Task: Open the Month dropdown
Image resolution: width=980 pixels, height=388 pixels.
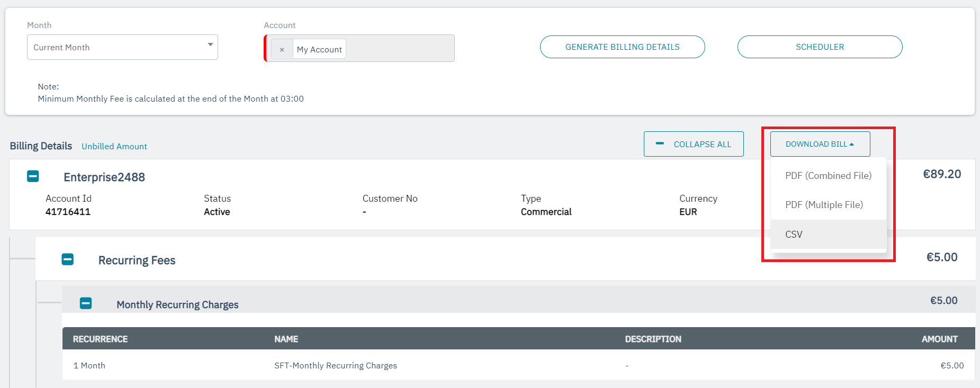Action: [x=122, y=48]
